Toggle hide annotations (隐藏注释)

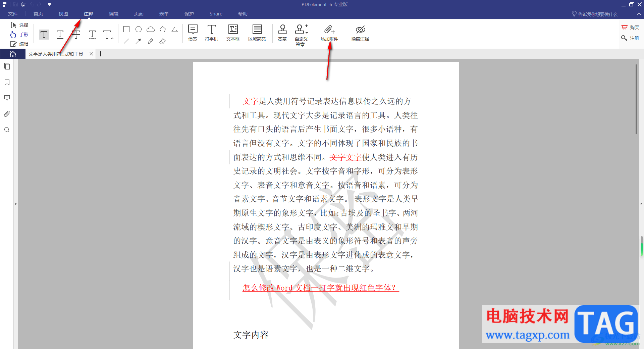click(360, 33)
